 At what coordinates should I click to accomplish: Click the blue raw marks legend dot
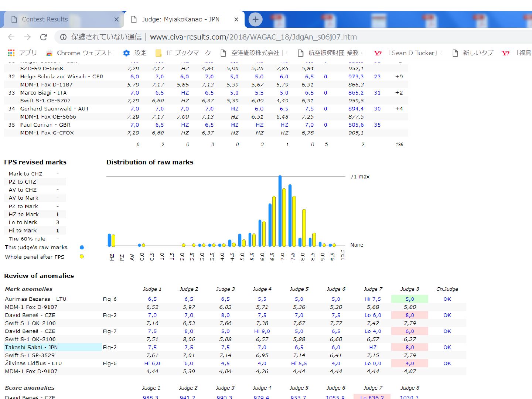pos(82,248)
